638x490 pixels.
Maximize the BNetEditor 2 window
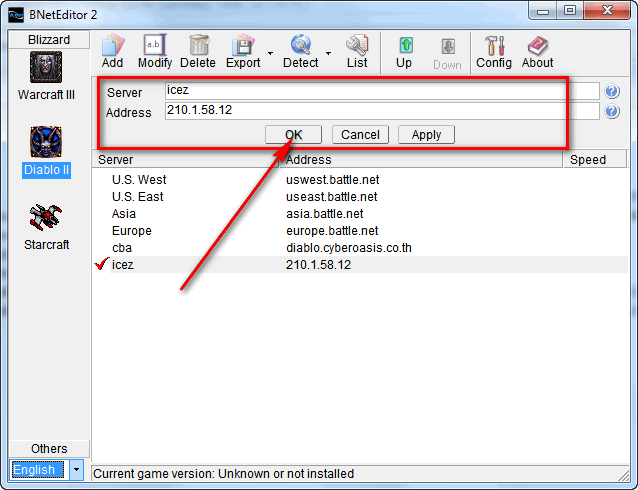570,11
